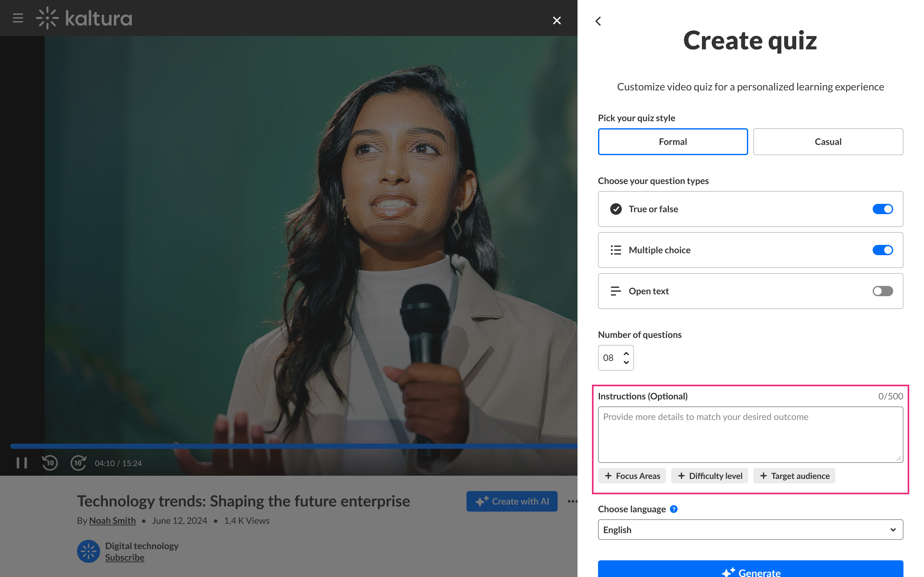Open the Choose language dropdown
The height and width of the screenshot is (577, 924).
750,530
